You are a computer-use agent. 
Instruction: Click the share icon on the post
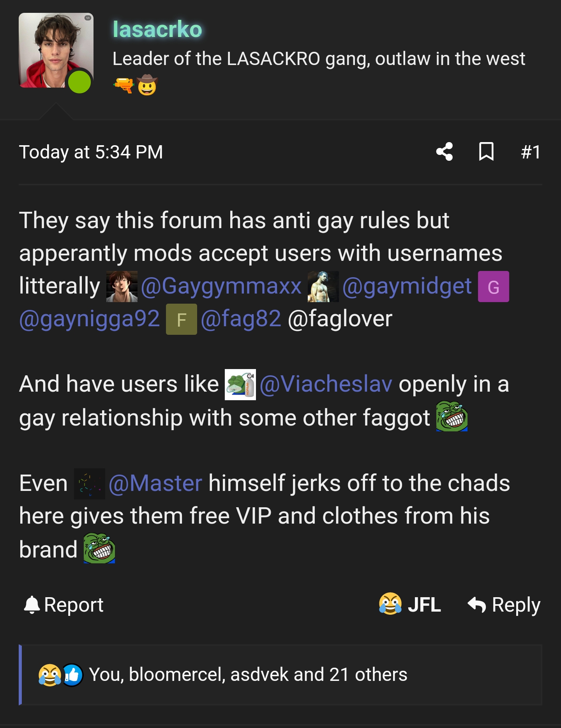pyautogui.click(x=445, y=152)
